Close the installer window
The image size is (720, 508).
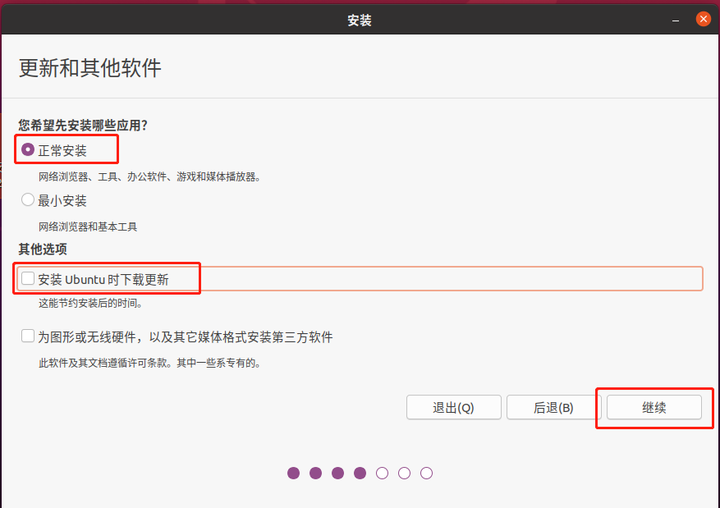click(x=703, y=19)
